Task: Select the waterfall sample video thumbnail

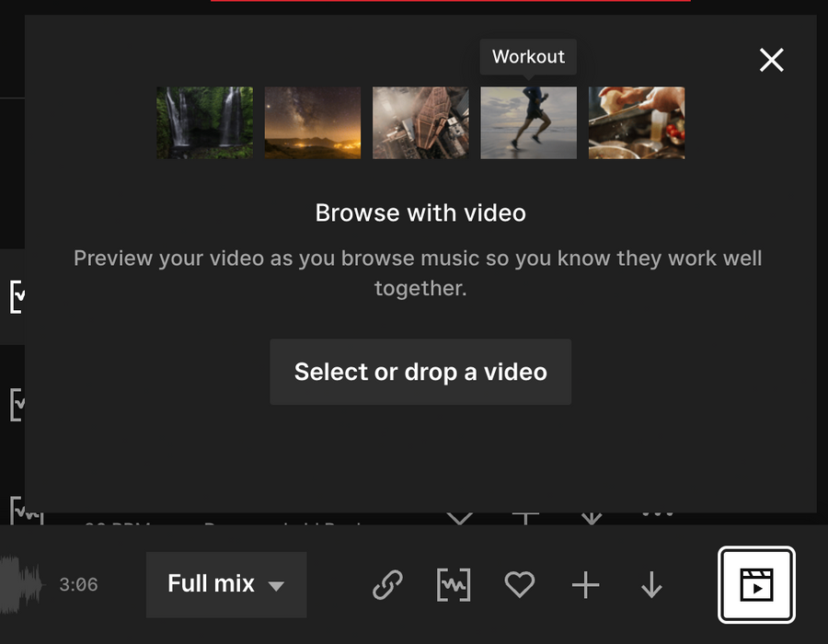Action: (x=203, y=122)
